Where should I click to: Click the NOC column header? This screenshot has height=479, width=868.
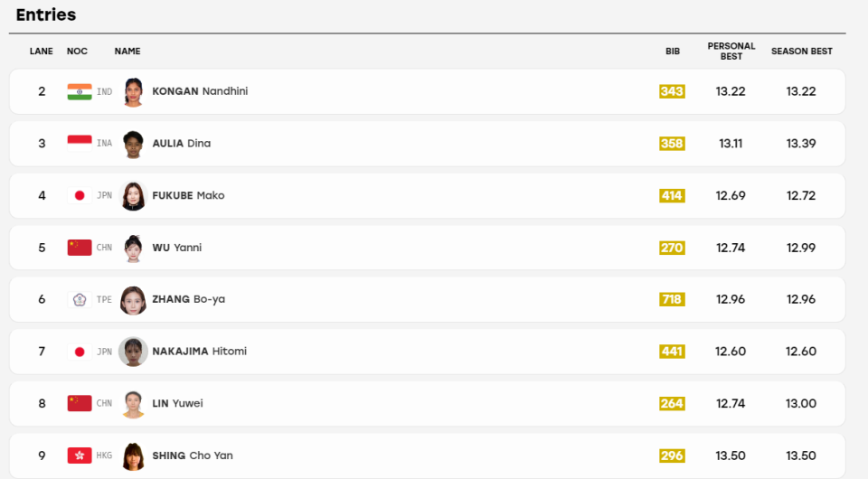tap(77, 51)
